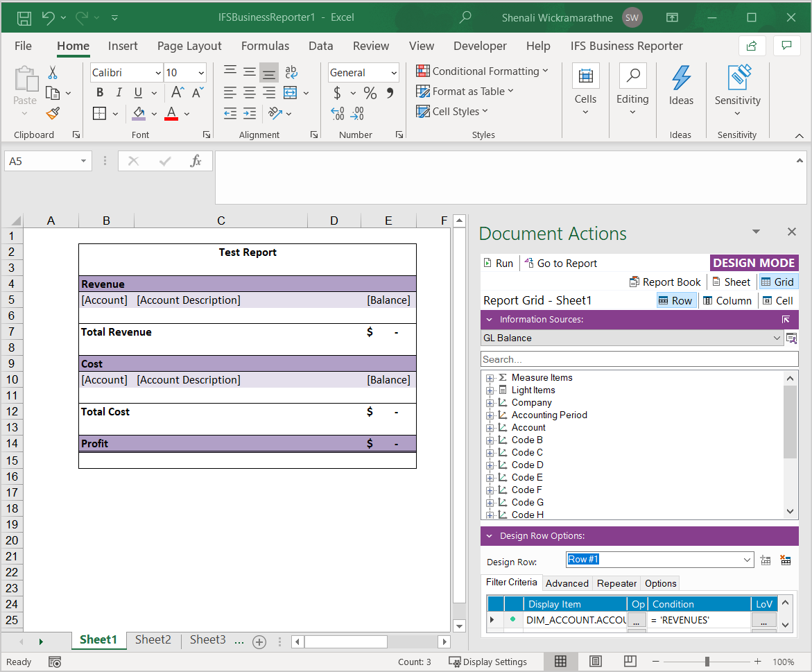
Task: Activate the Format Painter brush
Action: (53, 113)
